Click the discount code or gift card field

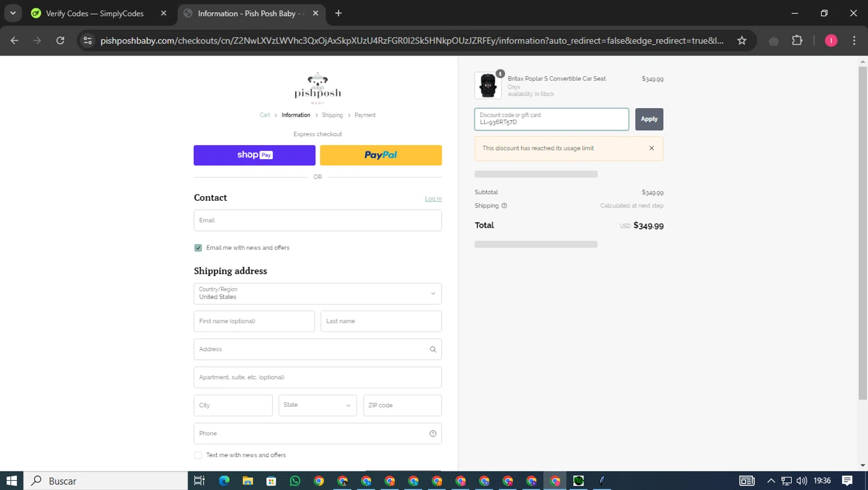(x=551, y=119)
